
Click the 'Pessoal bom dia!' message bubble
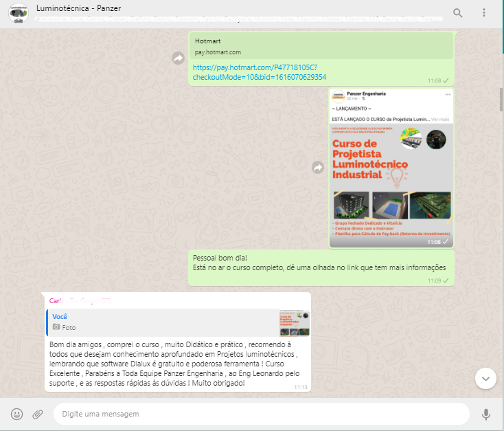pos(319,262)
